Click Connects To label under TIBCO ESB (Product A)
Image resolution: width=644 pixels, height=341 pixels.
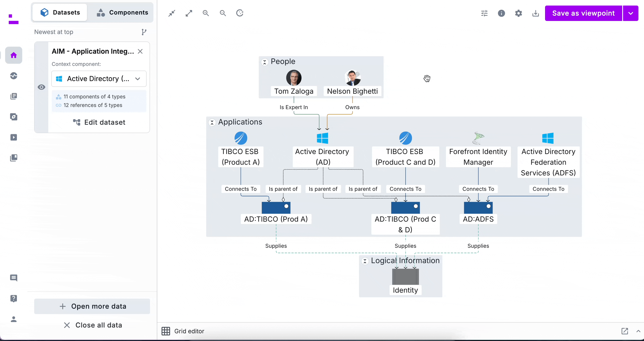241,189
